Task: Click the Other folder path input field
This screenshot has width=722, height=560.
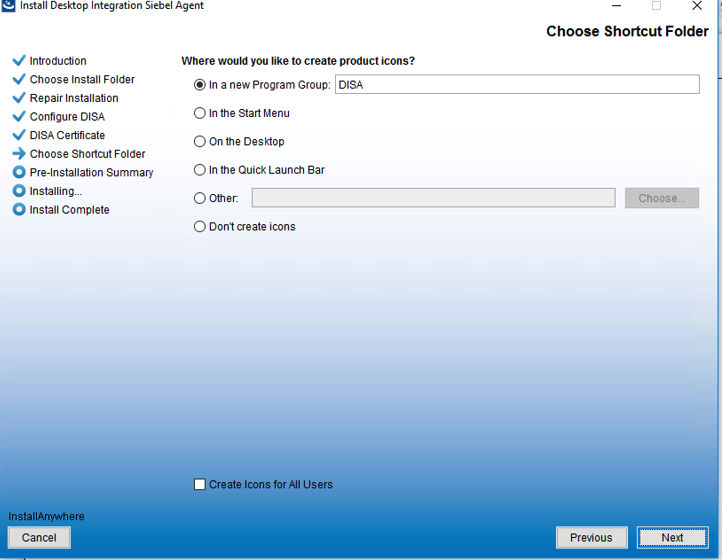Action: (x=433, y=198)
